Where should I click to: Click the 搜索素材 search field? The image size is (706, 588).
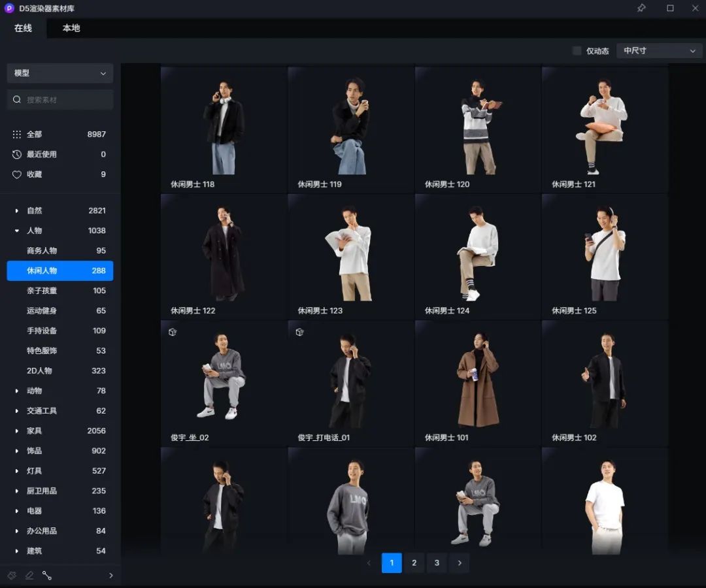tap(65, 99)
